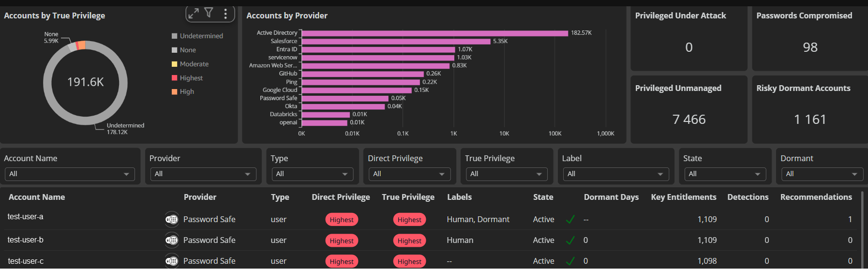
Task: Toggle Undetermined legend swatch
Action: pyautogui.click(x=174, y=36)
